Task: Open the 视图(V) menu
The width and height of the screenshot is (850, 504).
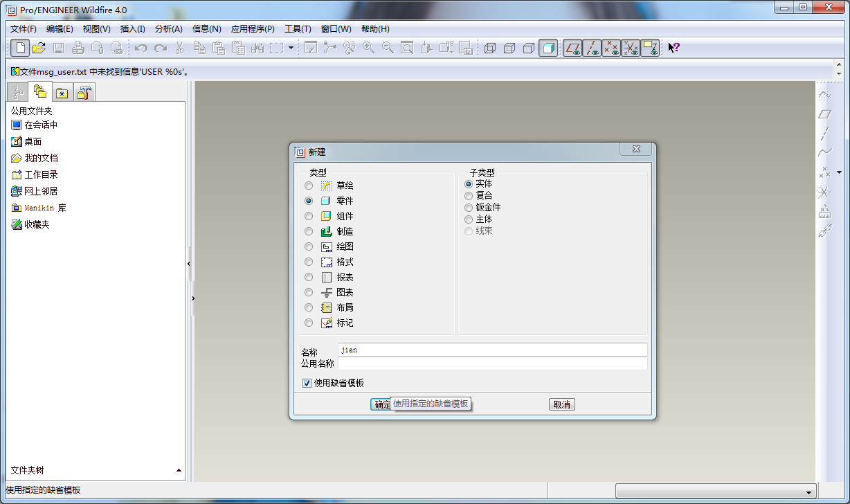Action: [96, 29]
